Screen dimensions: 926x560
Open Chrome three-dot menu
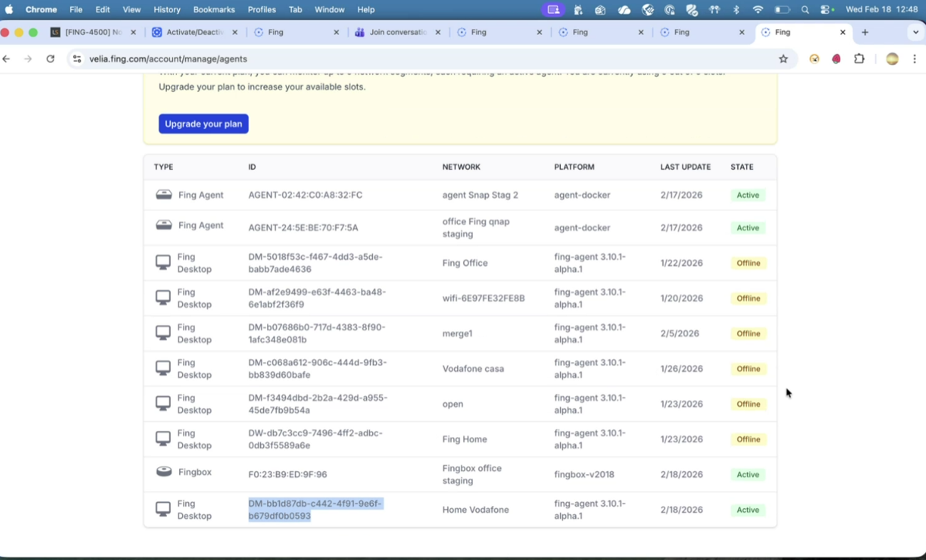pos(915,59)
